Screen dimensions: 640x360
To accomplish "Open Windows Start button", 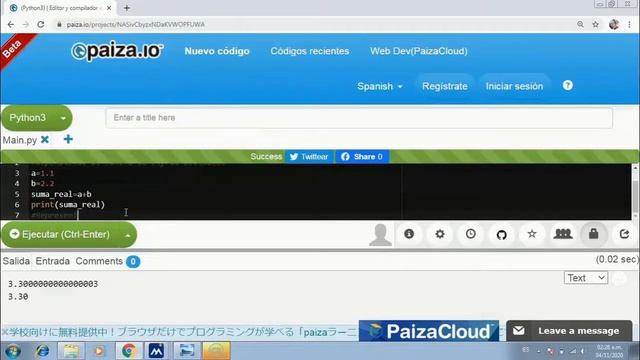I will point(13,351).
